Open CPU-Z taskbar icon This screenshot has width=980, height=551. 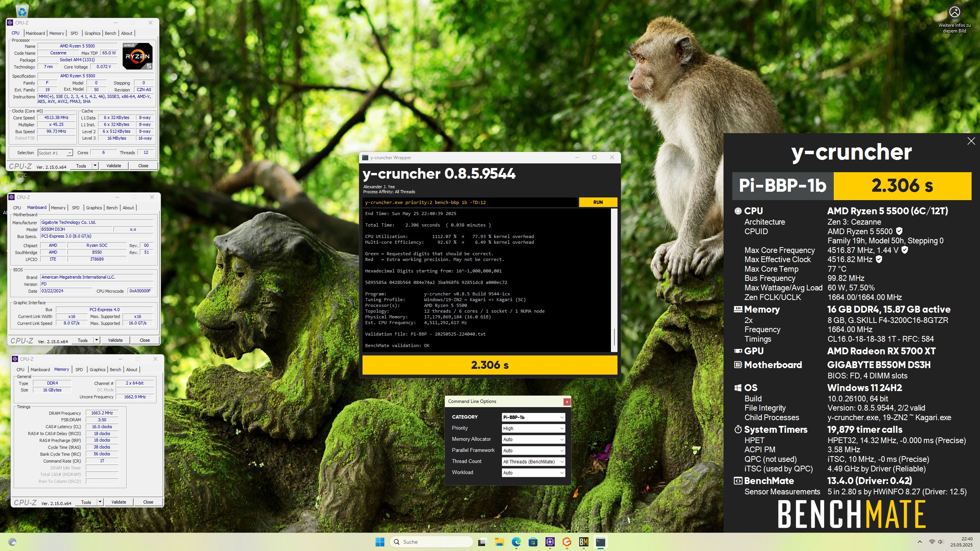coord(550,542)
